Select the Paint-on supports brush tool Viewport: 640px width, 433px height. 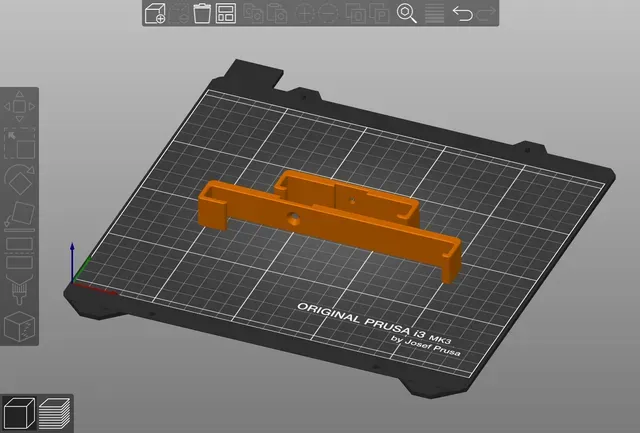[19, 290]
